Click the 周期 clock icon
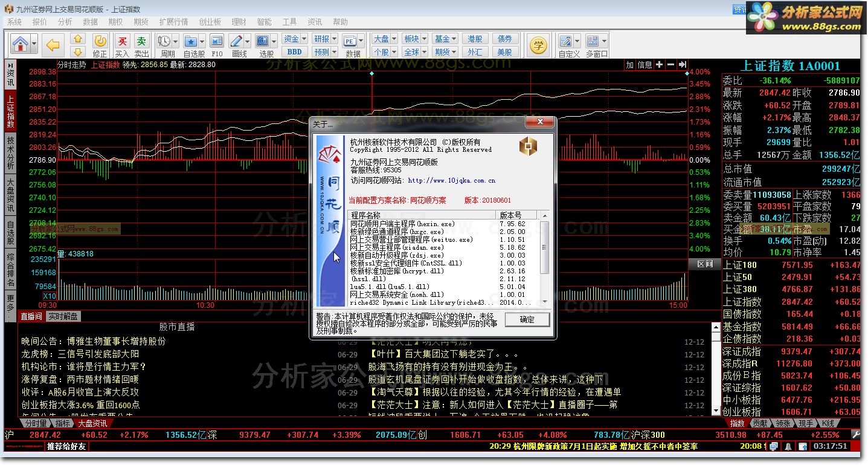868x465 pixels. coord(164,41)
